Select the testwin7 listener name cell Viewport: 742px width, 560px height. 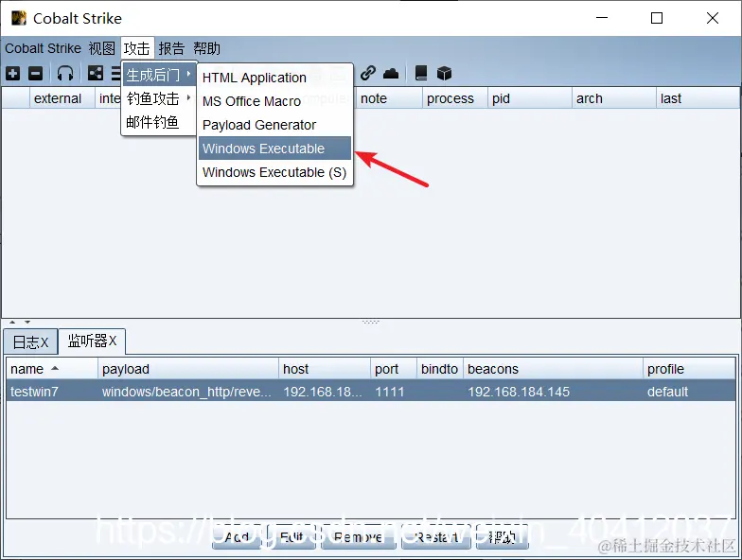pyautogui.click(x=52, y=392)
